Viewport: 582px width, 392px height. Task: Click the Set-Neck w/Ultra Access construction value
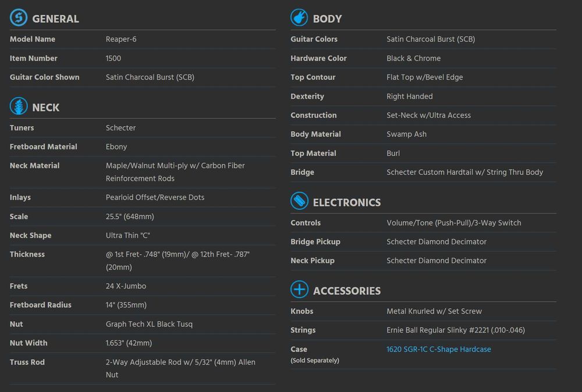[428, 116]
